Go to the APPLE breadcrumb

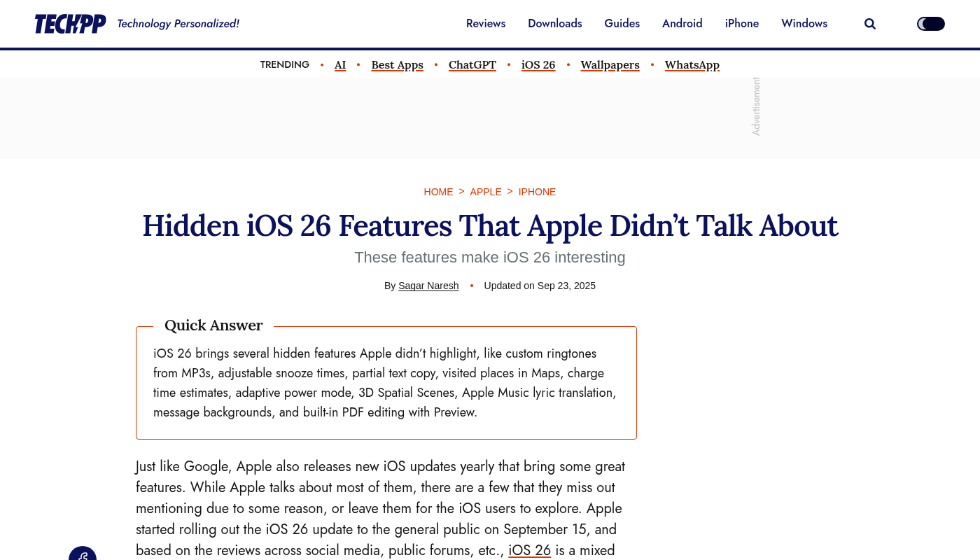click(x=486, y=192)
